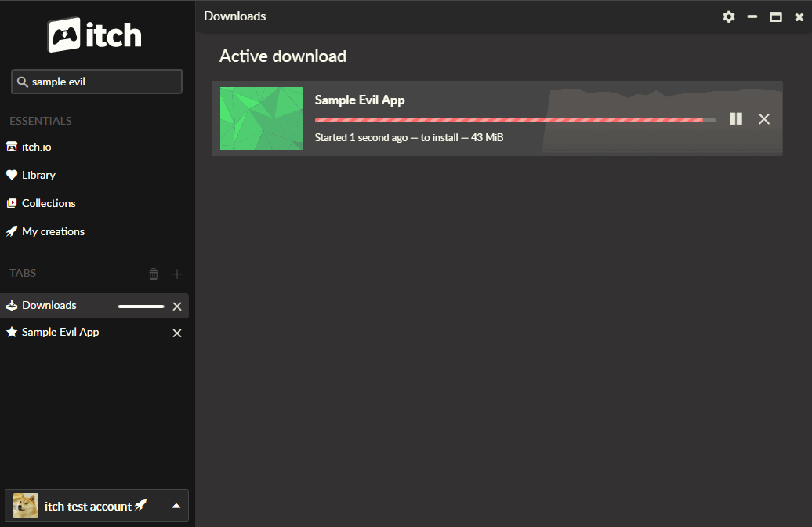812x527 pixels.
Task: Click the green Sample Evil App thumbnail
Action: pos(261,118)
